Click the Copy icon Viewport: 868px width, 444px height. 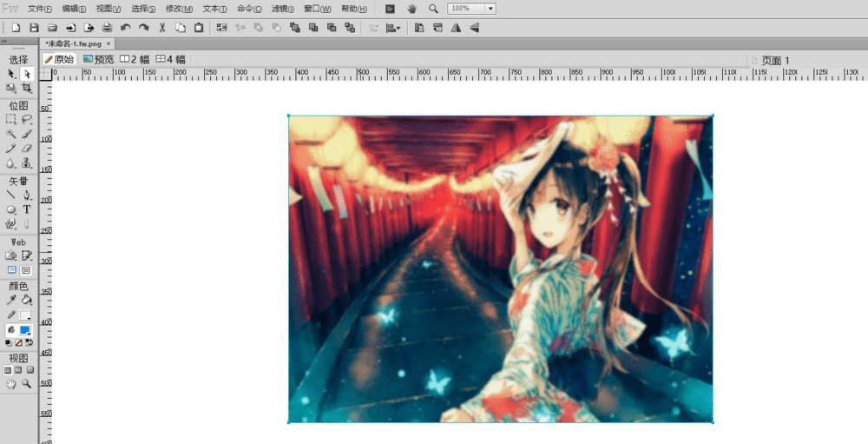click(181, 28)
